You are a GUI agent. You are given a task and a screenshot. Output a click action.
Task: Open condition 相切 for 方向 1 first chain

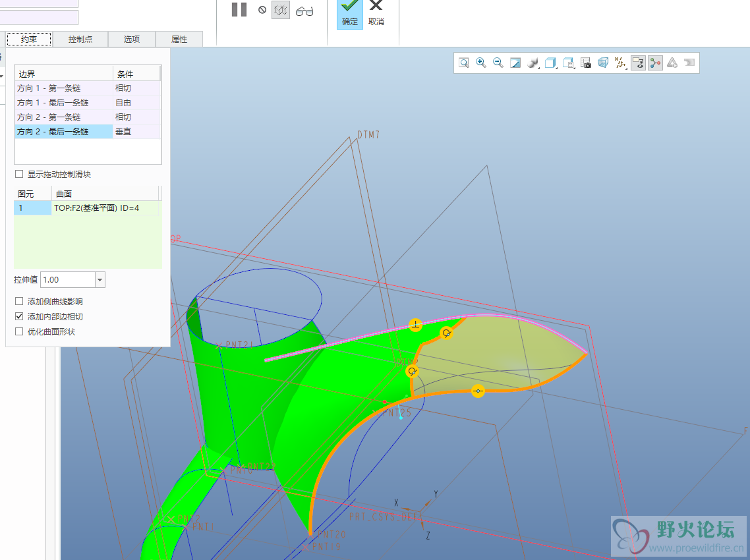pyautogui.click(x=136, y=88)
